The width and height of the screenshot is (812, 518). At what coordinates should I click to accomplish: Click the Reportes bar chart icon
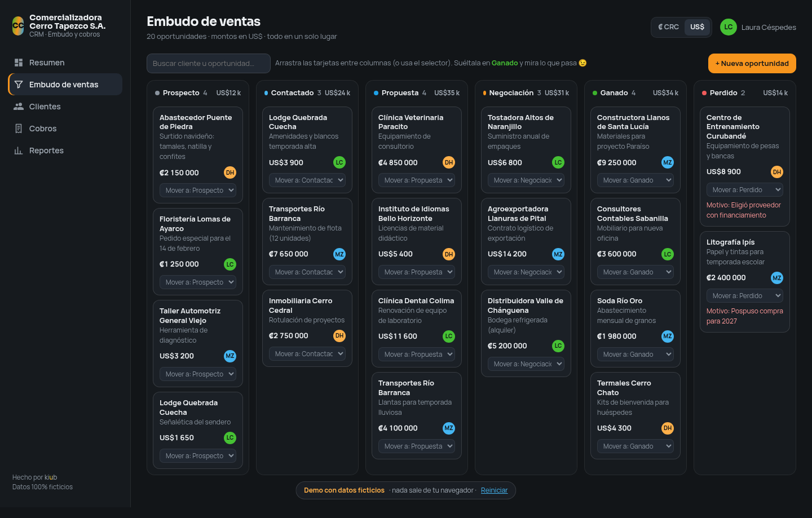click(x=19, y=150)
